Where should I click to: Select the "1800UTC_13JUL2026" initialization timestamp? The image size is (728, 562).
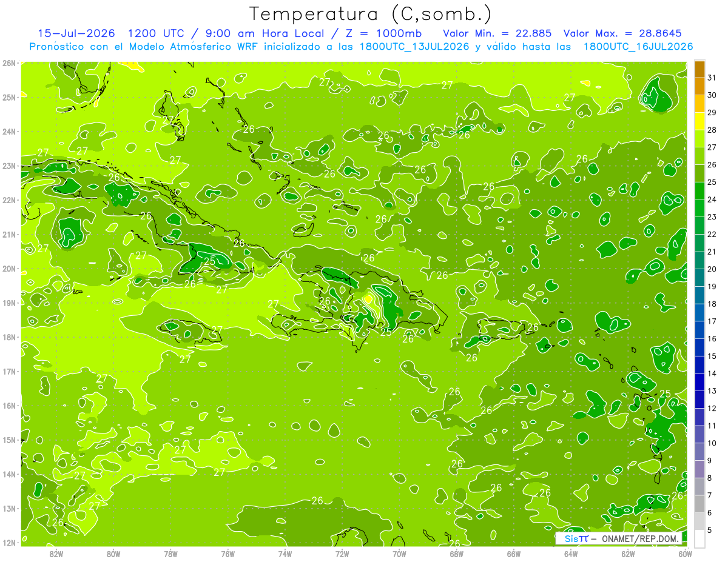pos(414,47)
